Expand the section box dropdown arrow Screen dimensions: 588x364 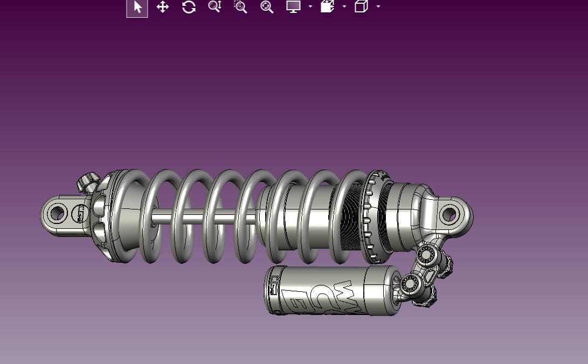(x=344, y=6)
